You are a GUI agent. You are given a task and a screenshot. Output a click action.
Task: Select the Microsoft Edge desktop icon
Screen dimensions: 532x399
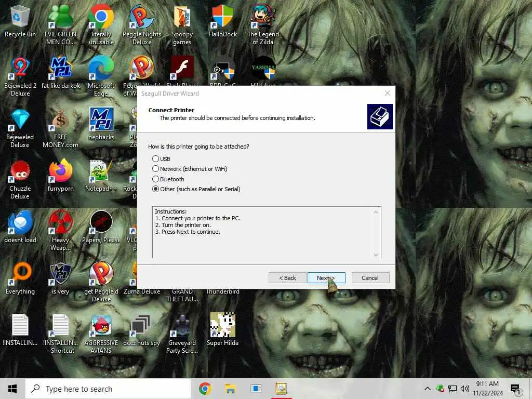[x=101, y=76]
